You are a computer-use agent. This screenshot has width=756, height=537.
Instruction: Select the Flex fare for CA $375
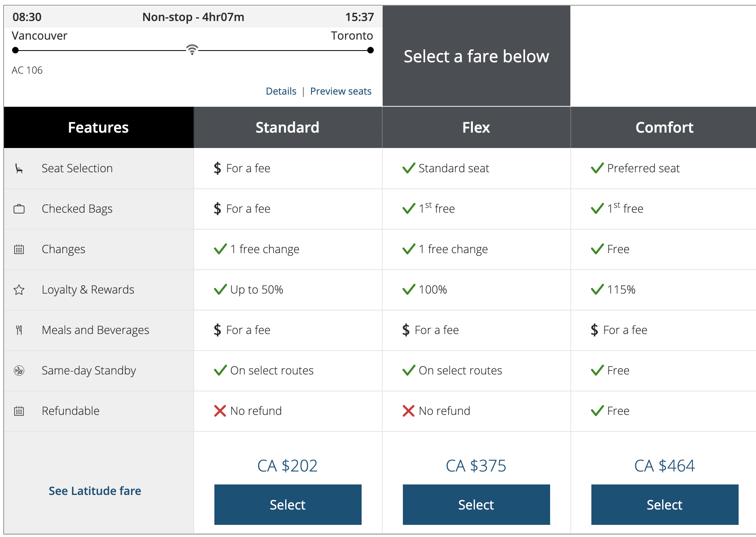point(476,504)
